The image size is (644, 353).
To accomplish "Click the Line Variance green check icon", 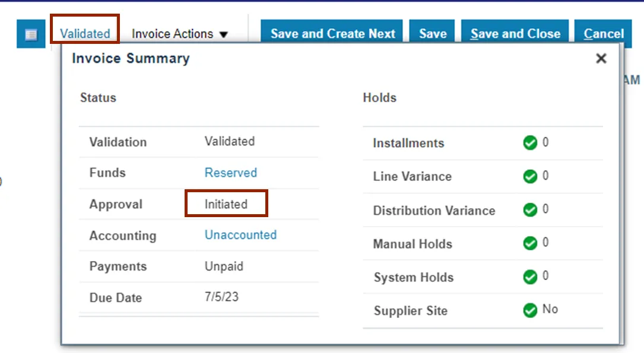I will [x=530, y=176].
